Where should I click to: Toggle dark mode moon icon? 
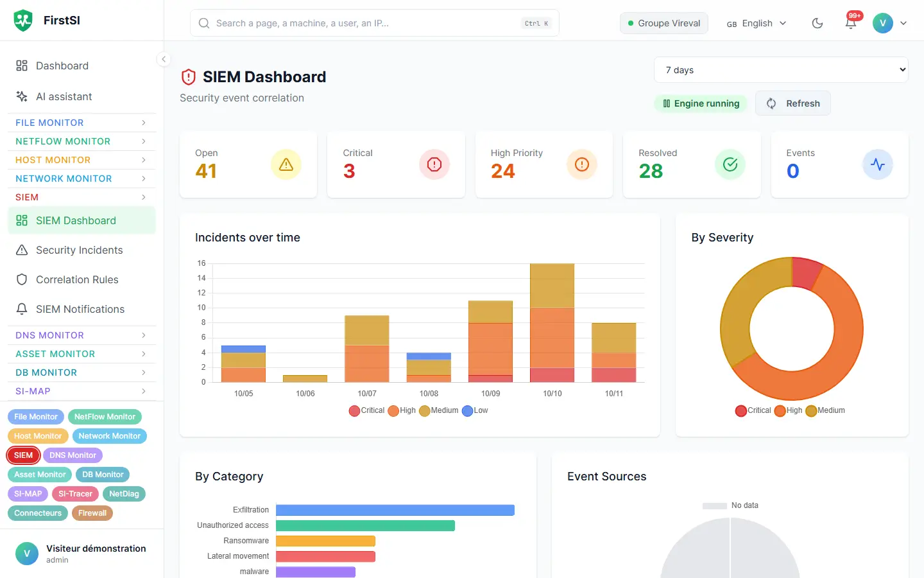[817, 23]
